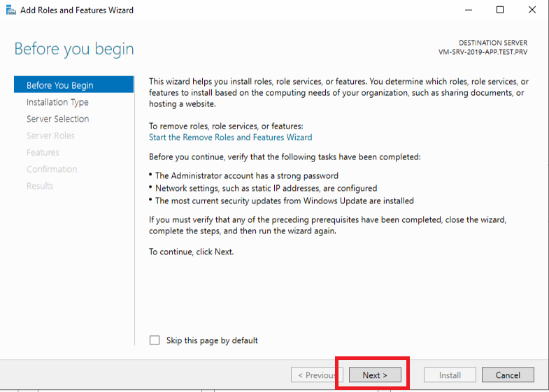Click the destination server name VM-SRV-2019-APP.TEST.PRV
The width and height of the screenshot is (549, 392).
483,52
